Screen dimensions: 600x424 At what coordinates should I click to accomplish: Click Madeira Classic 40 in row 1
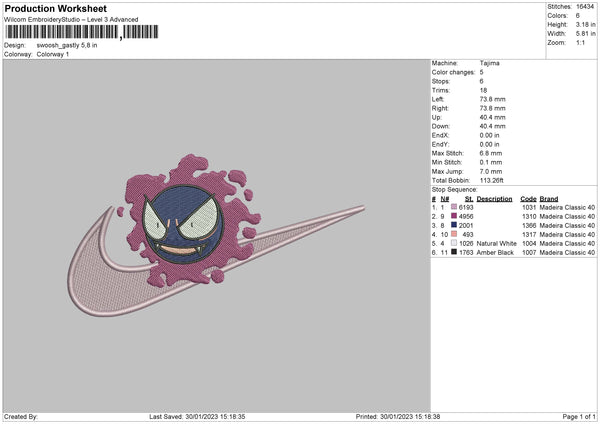pos(567,207)
